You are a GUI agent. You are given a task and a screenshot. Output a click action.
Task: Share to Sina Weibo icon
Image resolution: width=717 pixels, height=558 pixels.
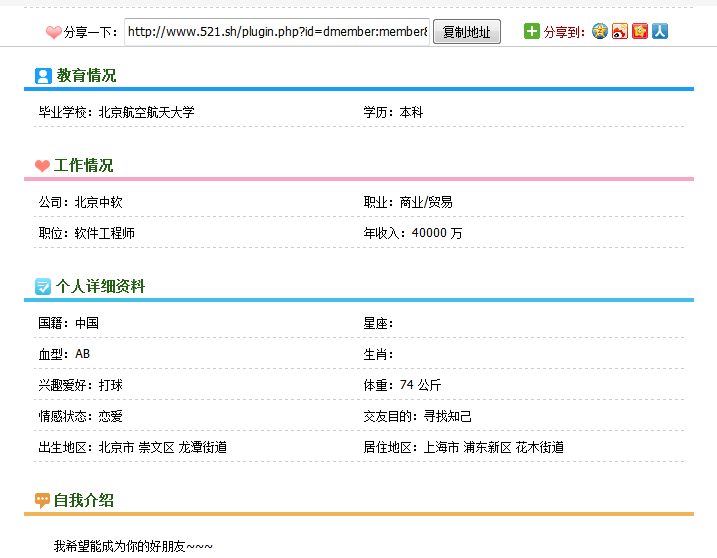[620, 31]
